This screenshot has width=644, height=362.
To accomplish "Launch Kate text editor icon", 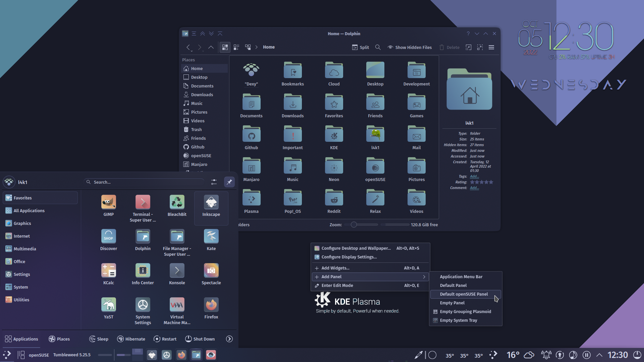I will [211, 236].
